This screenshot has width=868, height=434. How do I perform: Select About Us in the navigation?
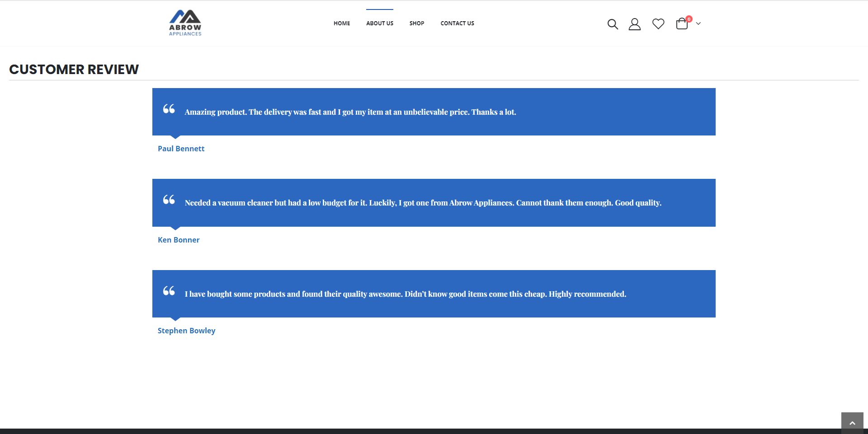379,23
